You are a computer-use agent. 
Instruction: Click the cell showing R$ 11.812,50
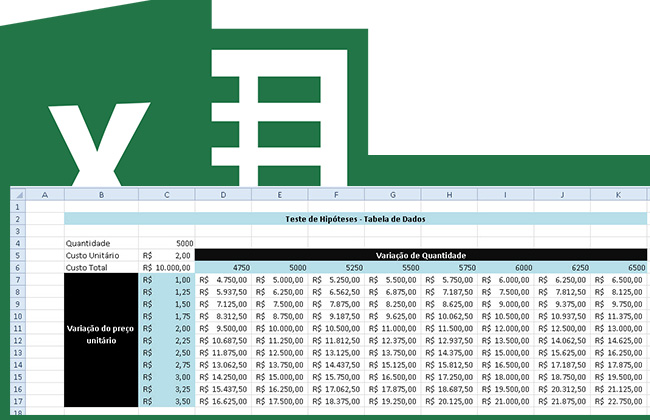[336, 340]
